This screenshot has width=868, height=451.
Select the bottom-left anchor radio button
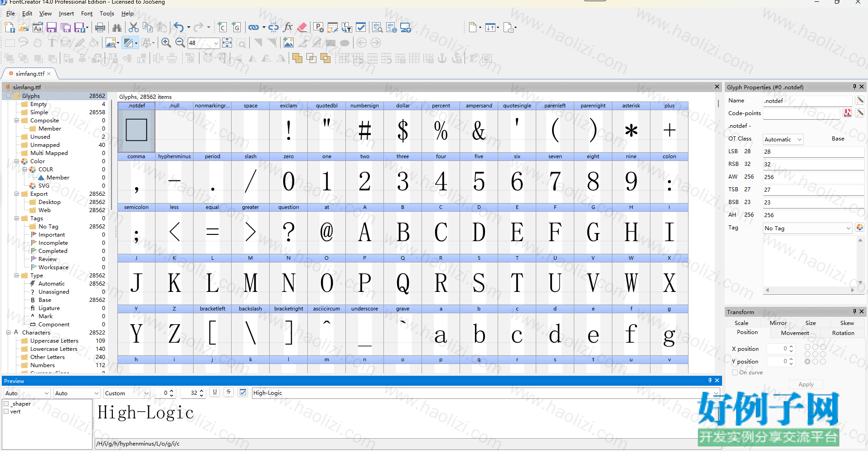(x=807, y=362)
